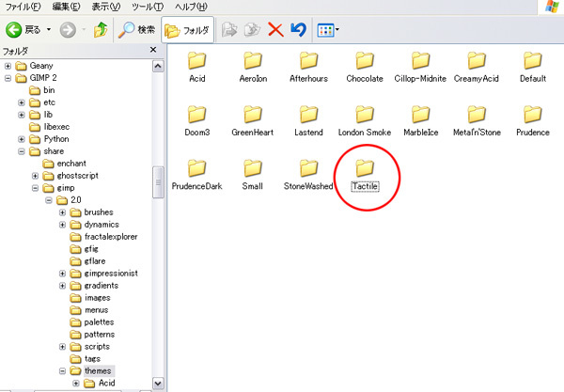Open the Views dropdown in toolbar
Screen dimensions: 564x392
pos(328,29)
